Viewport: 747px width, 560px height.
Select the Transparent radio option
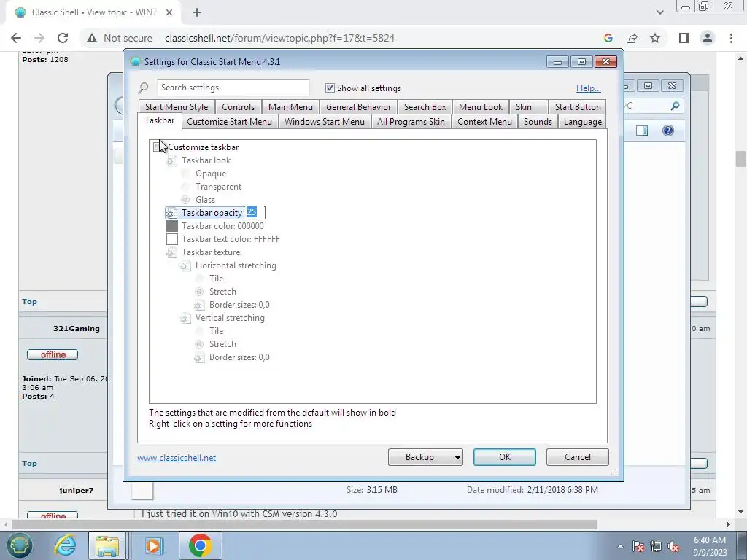tap(185, 187)
